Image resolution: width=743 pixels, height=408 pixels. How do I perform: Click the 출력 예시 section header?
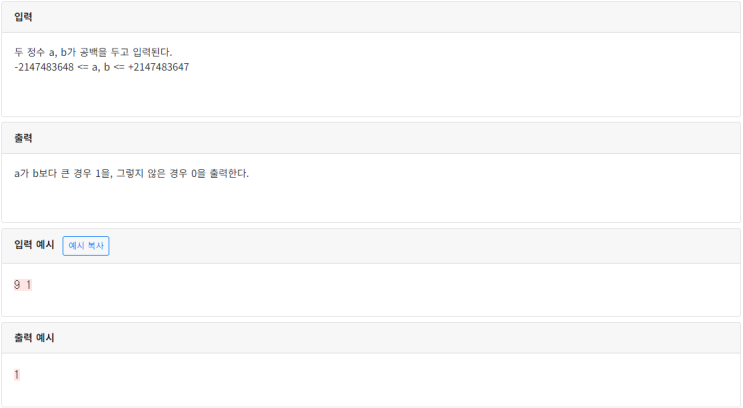coord(35,338)
